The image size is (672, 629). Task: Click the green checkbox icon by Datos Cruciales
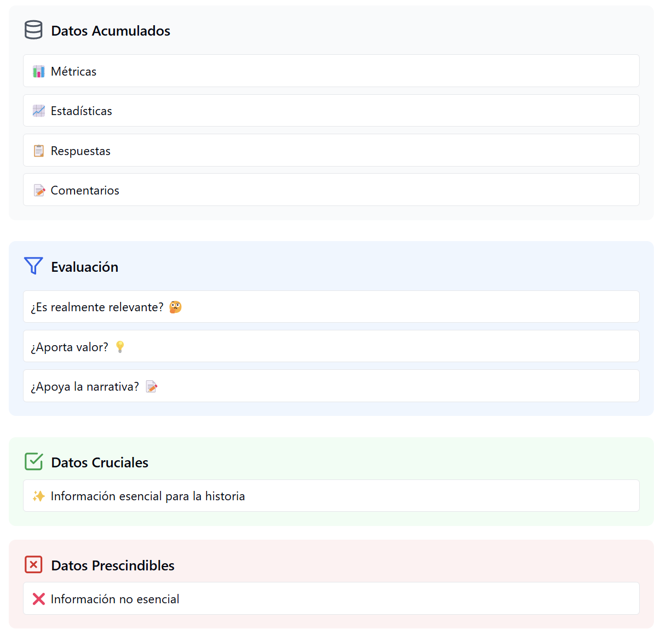pyautogui.click(x=33, y=462)
